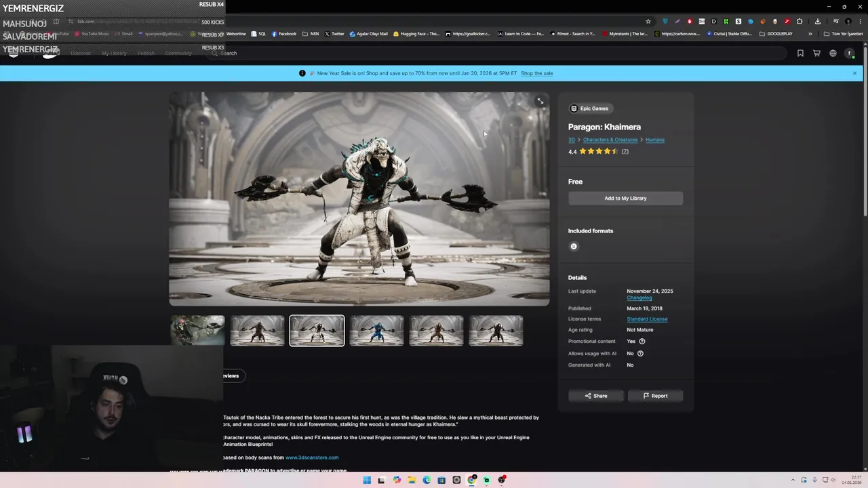868x488 pixels.
Task: Open the NBN bookmarks folder
Action: point(311,34)
